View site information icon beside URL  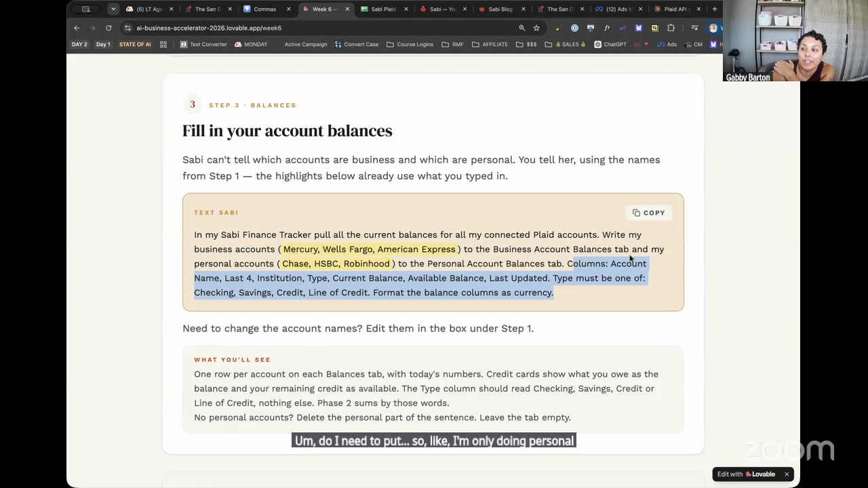[x=127, y=28]
